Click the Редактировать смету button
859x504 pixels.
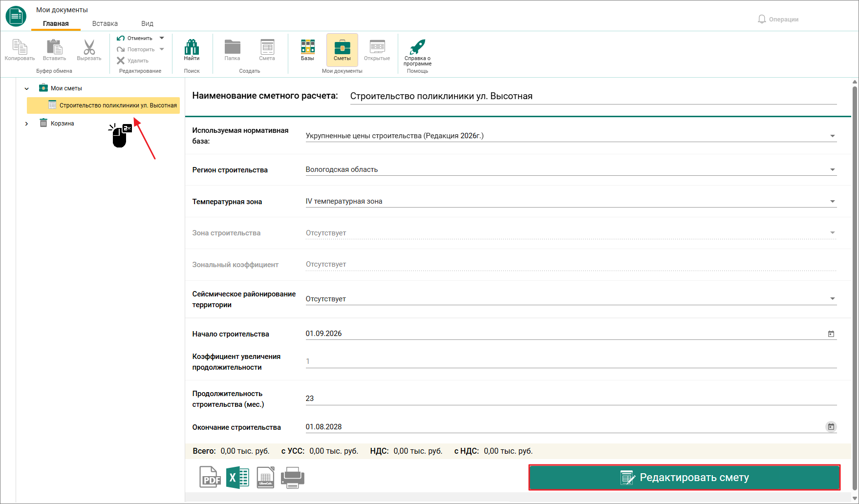pos(685,477)
